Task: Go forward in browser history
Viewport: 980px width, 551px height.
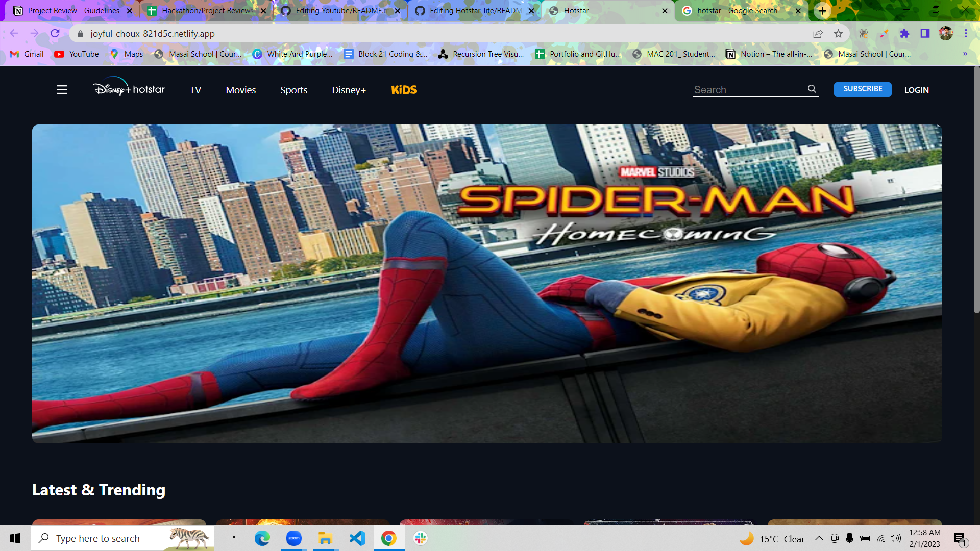Action: click(x=35, y=34)
